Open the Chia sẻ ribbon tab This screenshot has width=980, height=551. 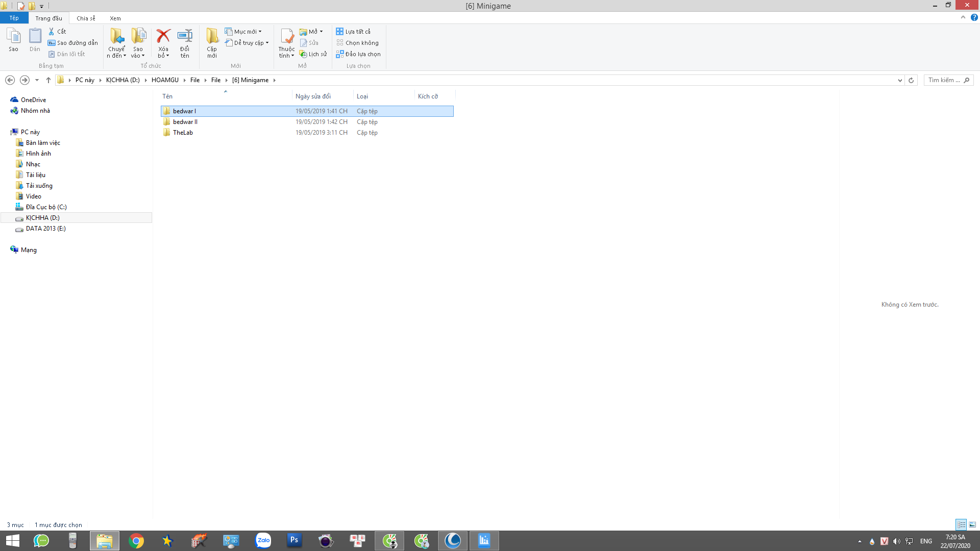[x=85, y=18]
